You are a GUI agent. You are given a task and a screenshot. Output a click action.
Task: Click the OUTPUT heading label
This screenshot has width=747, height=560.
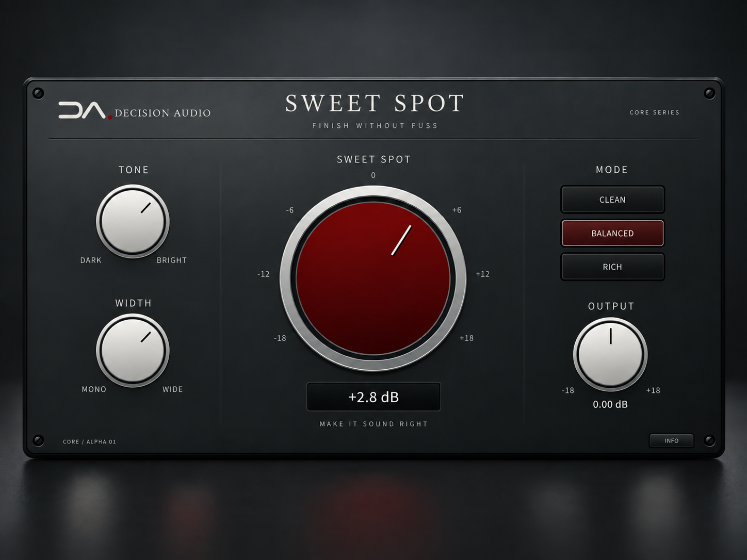(611, 306)
